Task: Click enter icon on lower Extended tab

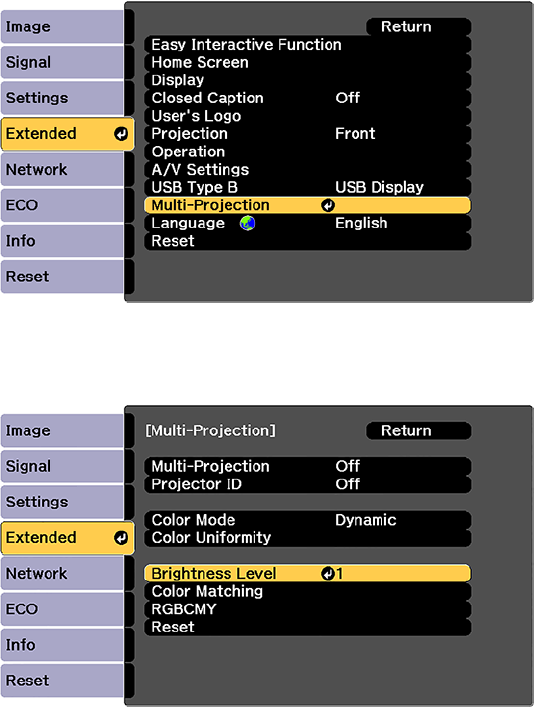Action: pyautogui.click(x=121, y=538)
